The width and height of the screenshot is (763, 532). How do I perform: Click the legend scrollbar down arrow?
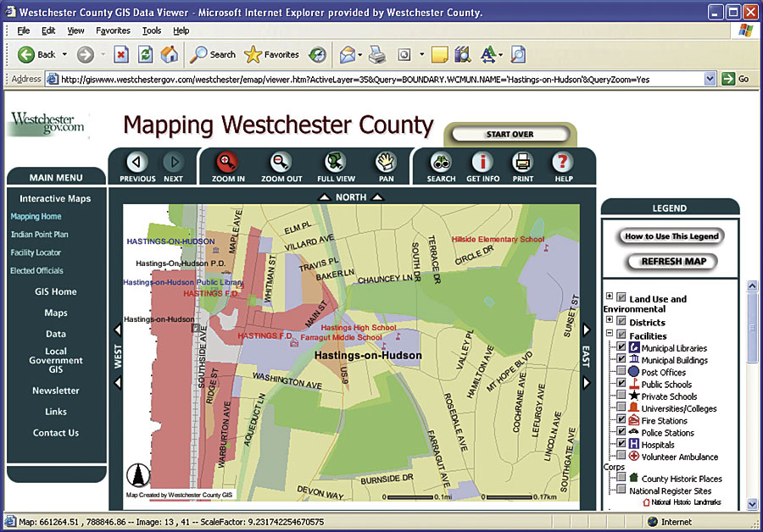click(752, 504)
